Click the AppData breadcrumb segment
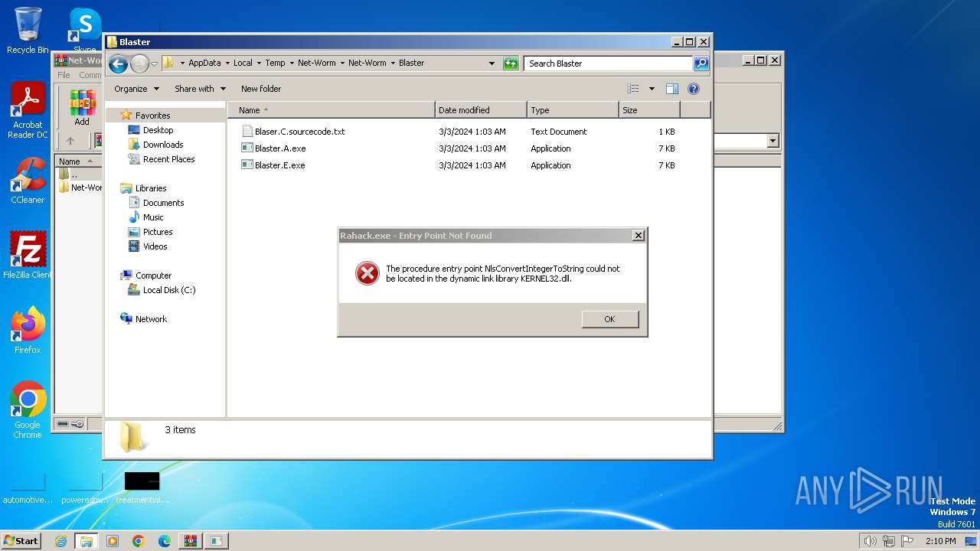The height and width of the screenshot is (551, 980). click(204, 64)
